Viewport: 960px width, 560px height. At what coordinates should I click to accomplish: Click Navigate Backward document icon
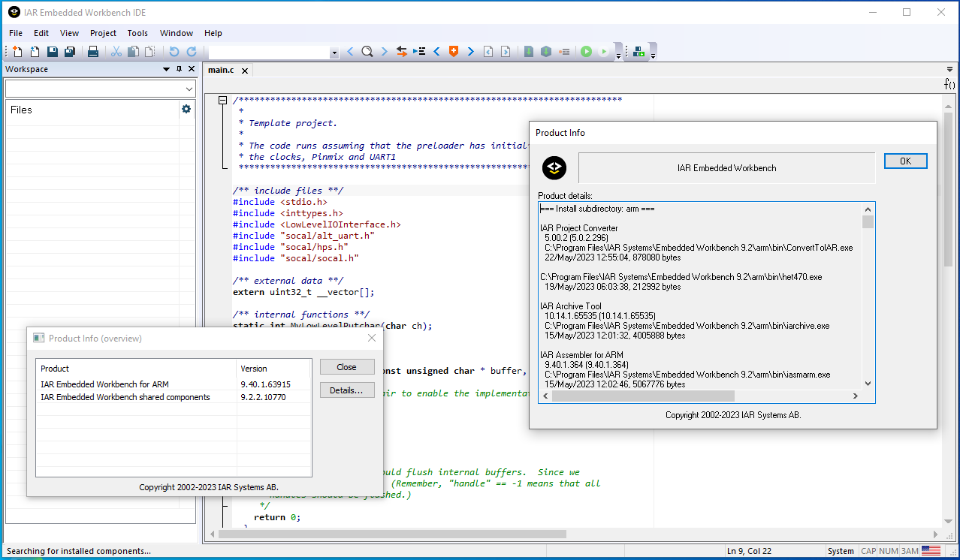click(488, 52)
